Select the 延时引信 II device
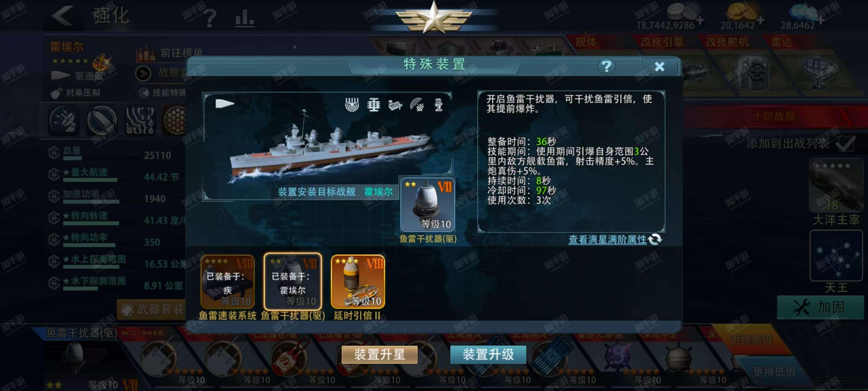Screen dimensions: 868x391 pos(358,282)
